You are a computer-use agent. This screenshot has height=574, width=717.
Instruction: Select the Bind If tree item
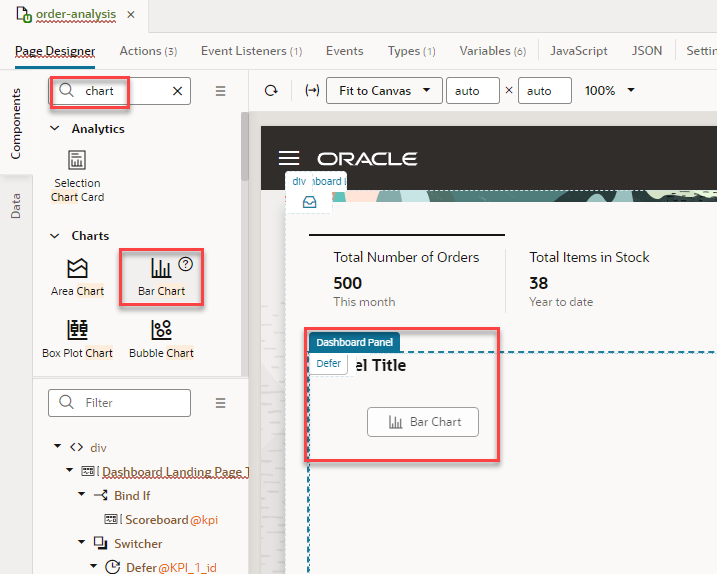[122, 495]
